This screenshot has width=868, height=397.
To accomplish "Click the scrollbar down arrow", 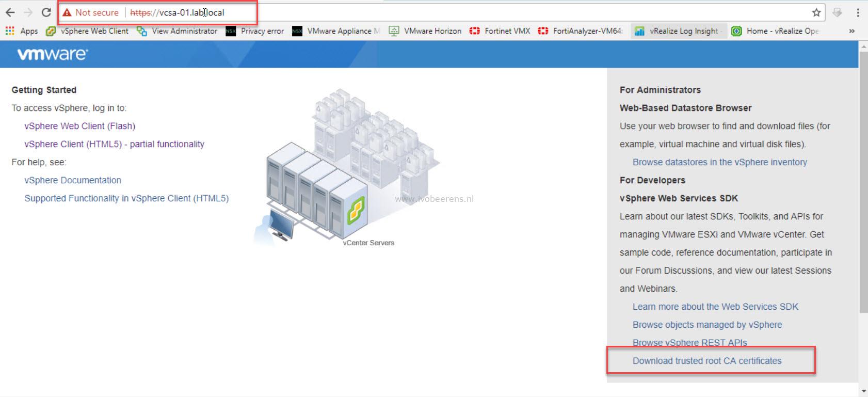I will pyautogui.click(x=863, y=391).
